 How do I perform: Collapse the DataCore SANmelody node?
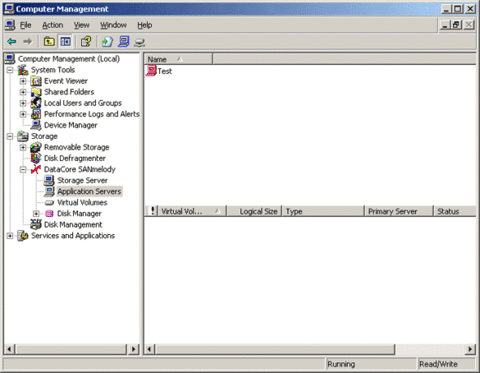23,169
